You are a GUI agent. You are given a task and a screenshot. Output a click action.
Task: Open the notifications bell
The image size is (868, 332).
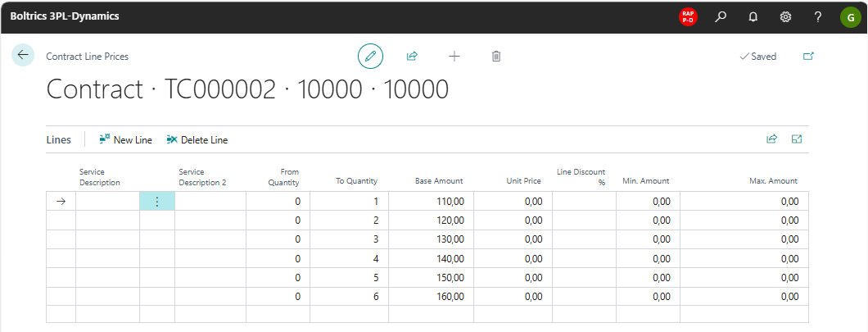pyautogui.click(x=753, y=16)
